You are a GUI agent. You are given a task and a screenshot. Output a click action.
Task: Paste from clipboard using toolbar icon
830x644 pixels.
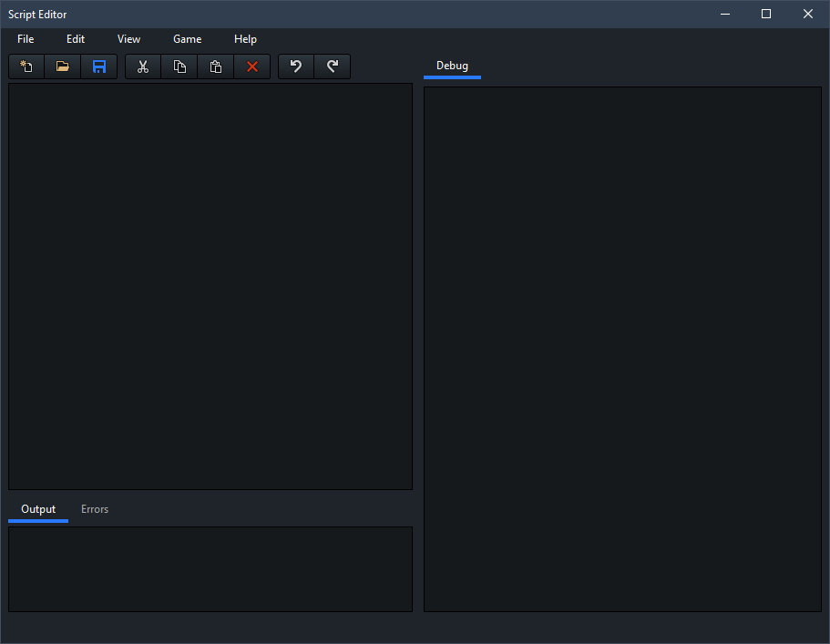coord(216,66)
